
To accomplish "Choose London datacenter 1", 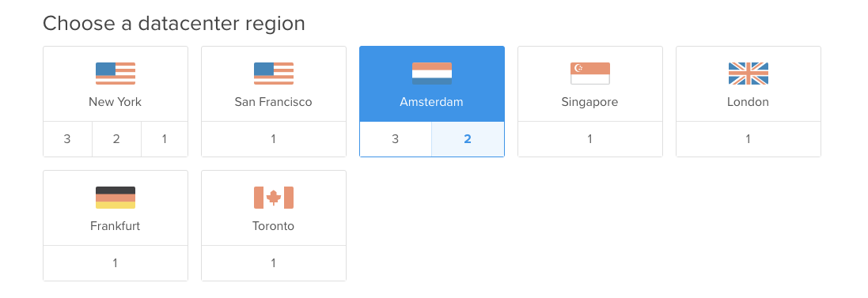I will click(749, 139).
